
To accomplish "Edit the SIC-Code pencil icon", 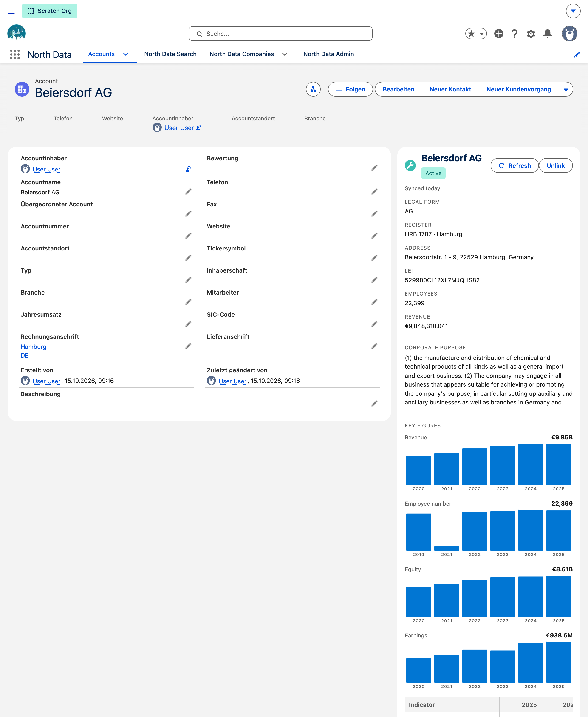I will (374, 324).
